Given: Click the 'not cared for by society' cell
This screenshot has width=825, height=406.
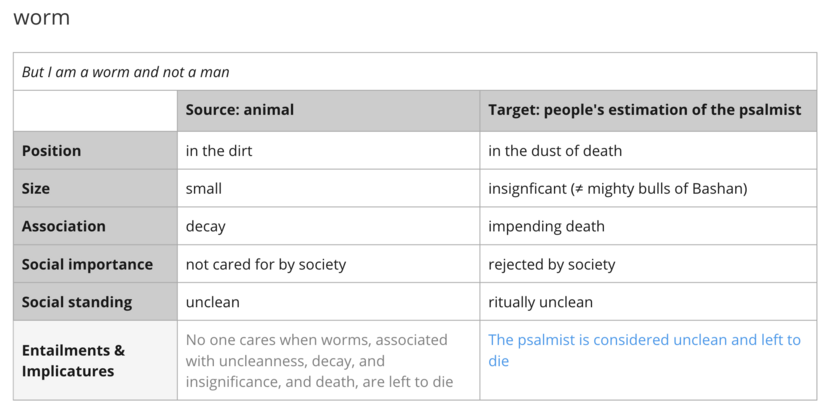Looking at the screenshot, I should [266, 264].
